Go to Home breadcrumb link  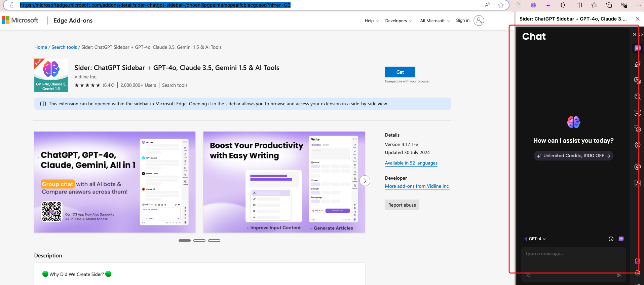pos(41,47)
